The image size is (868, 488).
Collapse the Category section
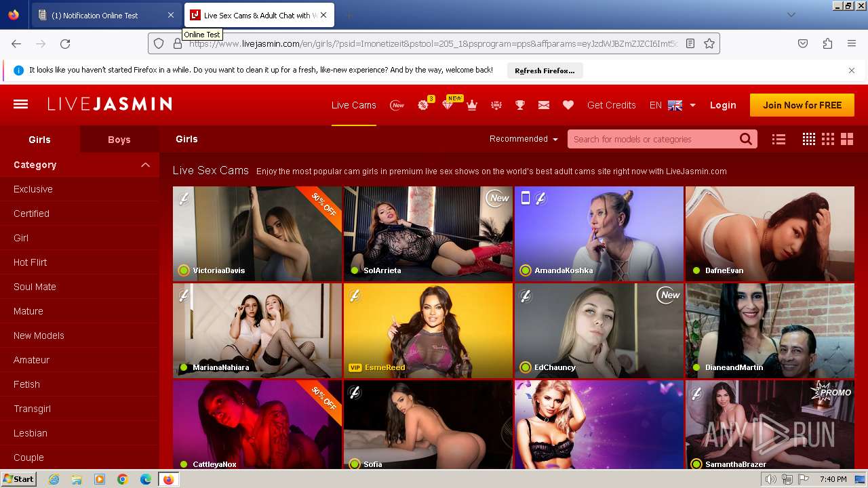[x=145, y=165]
